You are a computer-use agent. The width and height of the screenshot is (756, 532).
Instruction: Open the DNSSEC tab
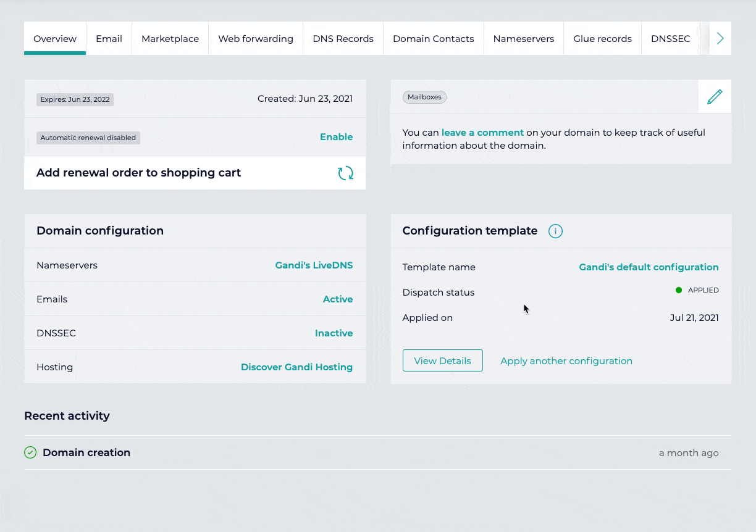click(670, 39)
